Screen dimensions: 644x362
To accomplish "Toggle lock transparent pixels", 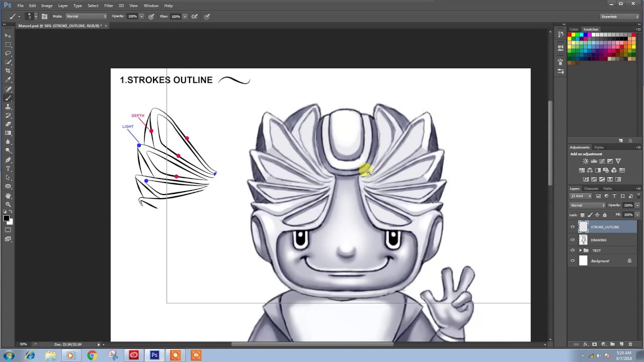I will [x=582, y=215].
